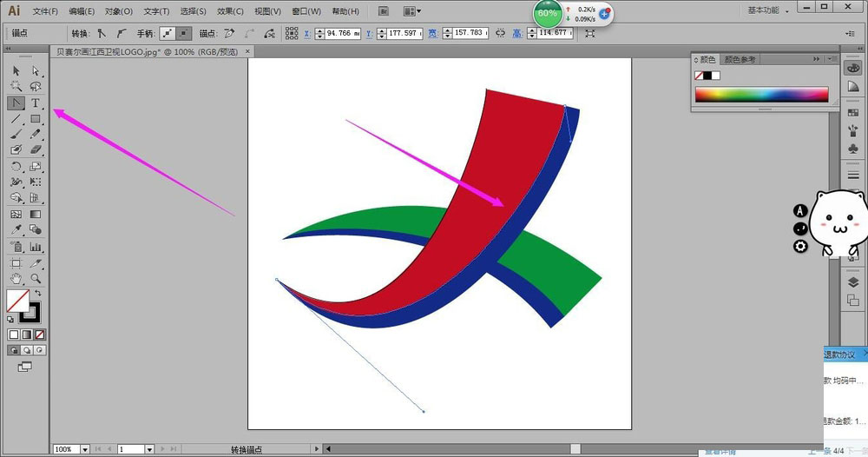Toggle constrain width and height proportions

[501, 33]
